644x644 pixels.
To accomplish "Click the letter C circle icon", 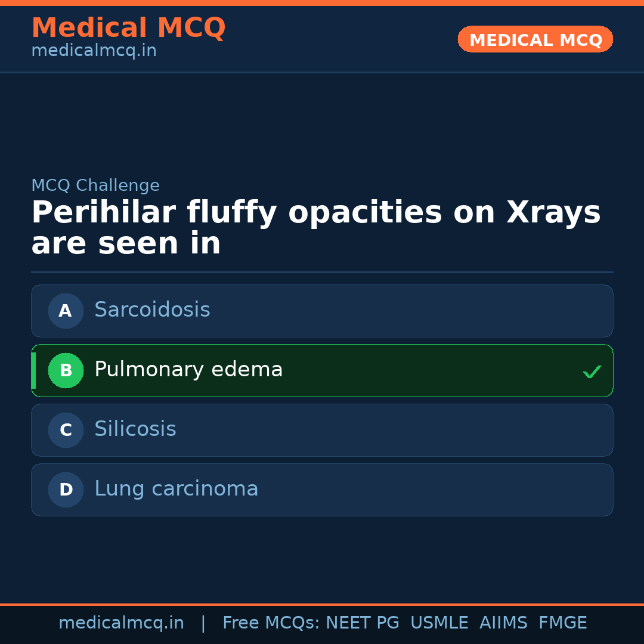I will pos(66,430).
